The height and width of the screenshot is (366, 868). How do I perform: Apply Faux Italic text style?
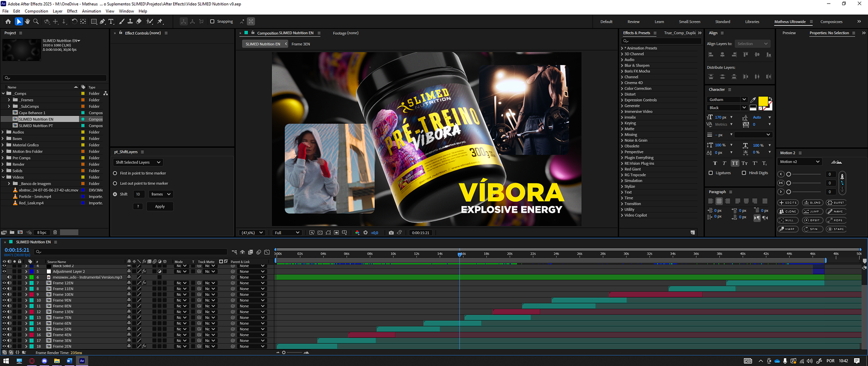(724, 163)
